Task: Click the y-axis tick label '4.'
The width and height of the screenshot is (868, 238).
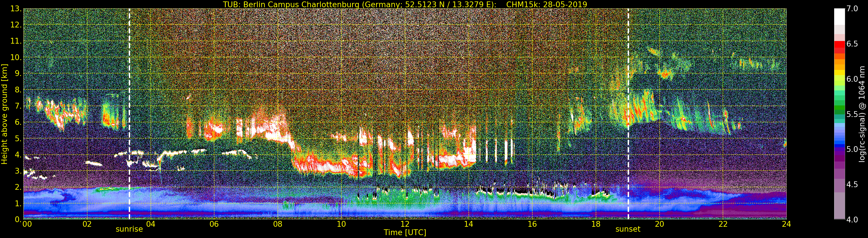Action: (x=18, y=155)
